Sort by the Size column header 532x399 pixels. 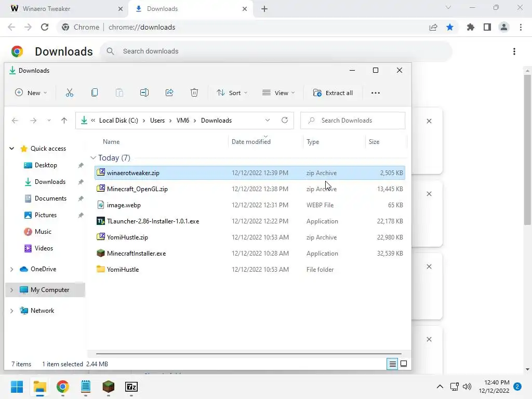374,142
